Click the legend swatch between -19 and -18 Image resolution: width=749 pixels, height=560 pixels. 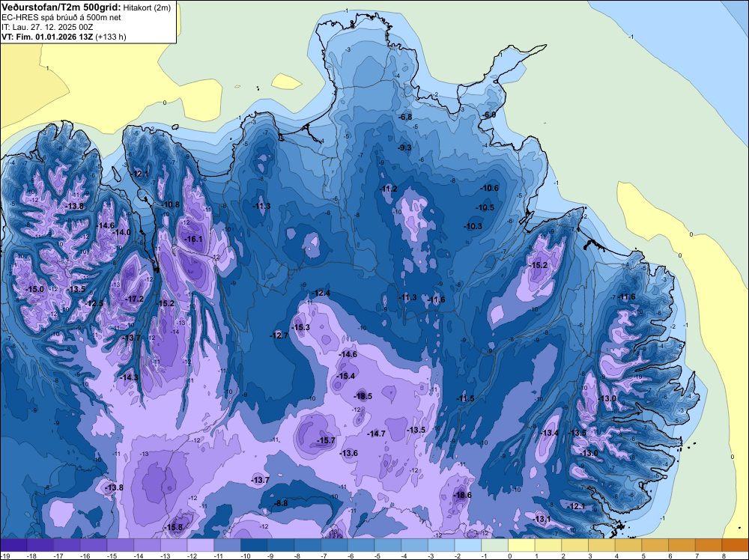(x=13, y=545)
